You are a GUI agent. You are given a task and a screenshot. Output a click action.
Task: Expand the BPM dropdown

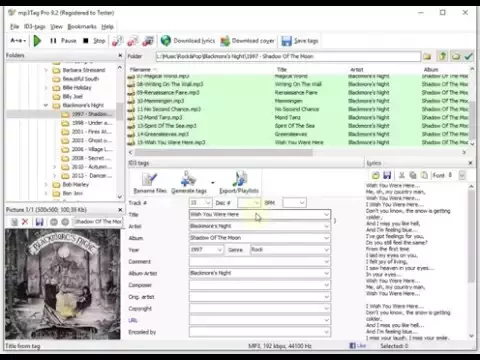point(302,203)
